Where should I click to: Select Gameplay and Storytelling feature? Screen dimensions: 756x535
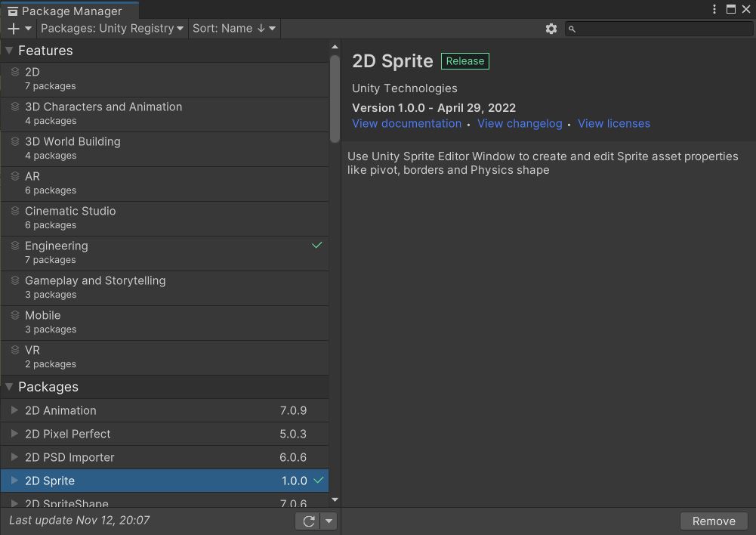(x=165, y=287)
